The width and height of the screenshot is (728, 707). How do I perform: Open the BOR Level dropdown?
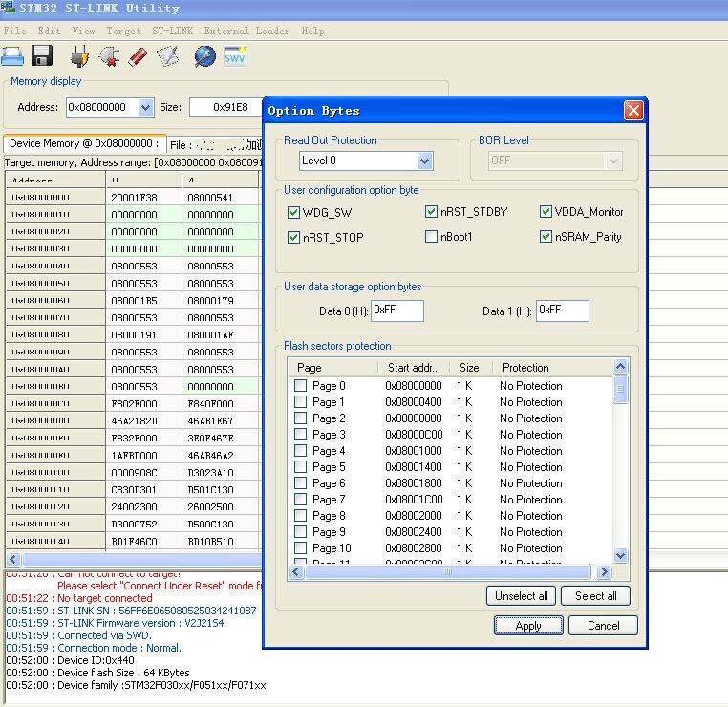[613, 161]
